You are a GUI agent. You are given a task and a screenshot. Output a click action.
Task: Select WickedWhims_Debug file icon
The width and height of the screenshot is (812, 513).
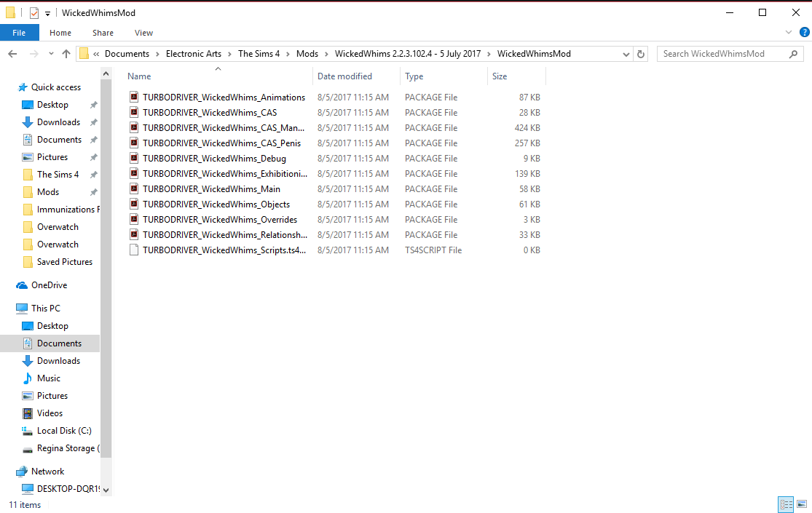pyautogui.click(x=134, y=158)
